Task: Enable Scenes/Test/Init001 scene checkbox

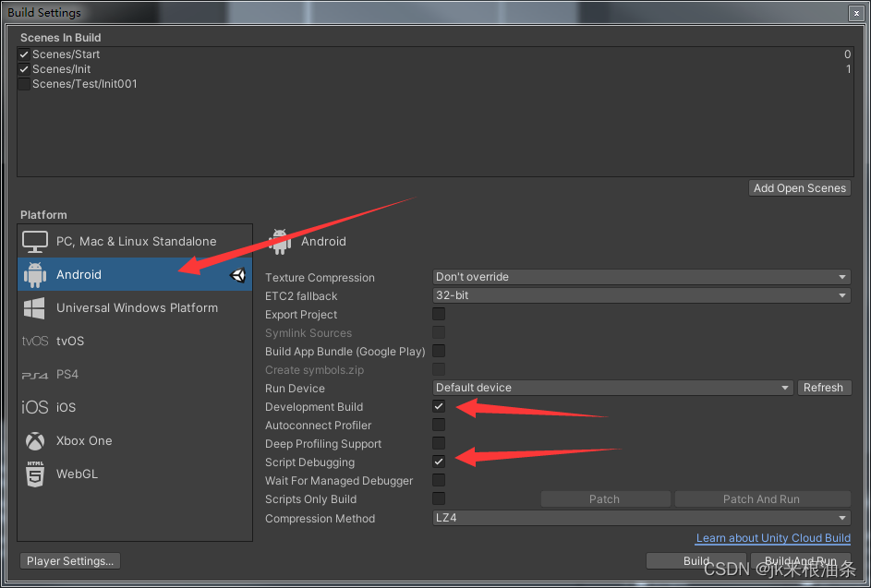Action: coord(23,84)
